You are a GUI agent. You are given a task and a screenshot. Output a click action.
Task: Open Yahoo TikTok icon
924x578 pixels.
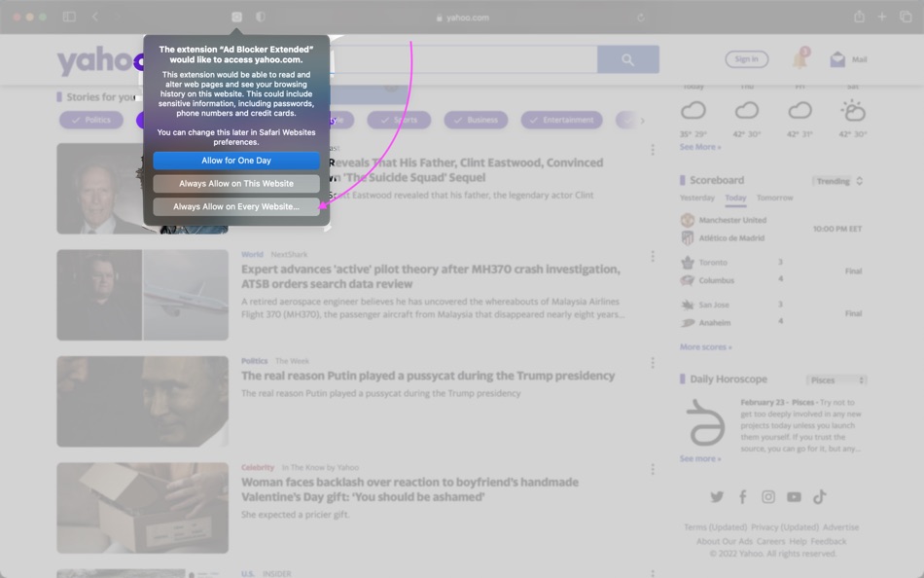(820, 496)
